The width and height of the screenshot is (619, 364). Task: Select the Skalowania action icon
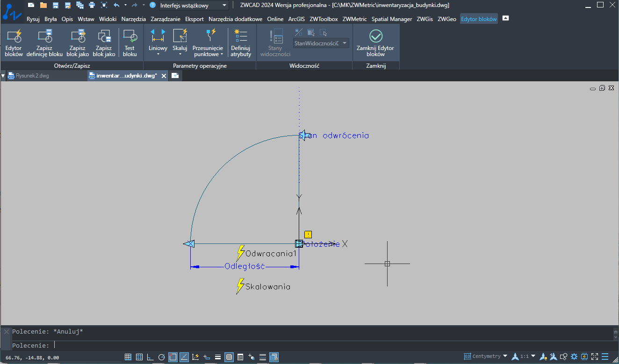tap(241, 286)
